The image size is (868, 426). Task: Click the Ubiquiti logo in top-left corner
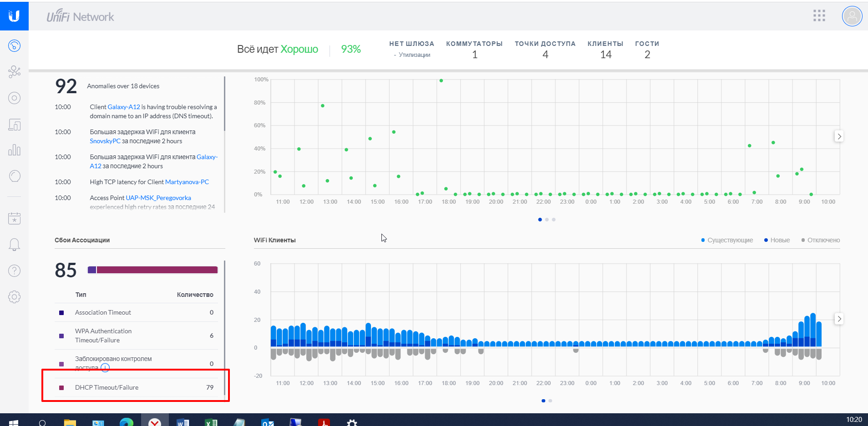14,16
